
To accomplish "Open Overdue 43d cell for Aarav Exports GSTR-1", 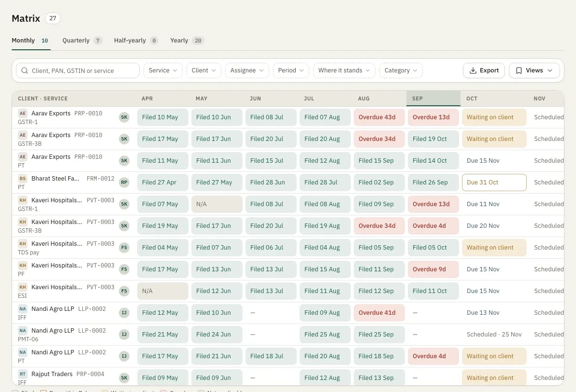I will pos(379,117).
